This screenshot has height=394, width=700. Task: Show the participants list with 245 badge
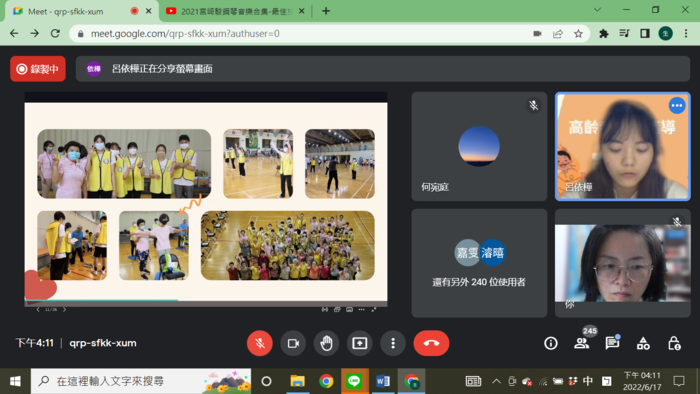tap(582, 343)
